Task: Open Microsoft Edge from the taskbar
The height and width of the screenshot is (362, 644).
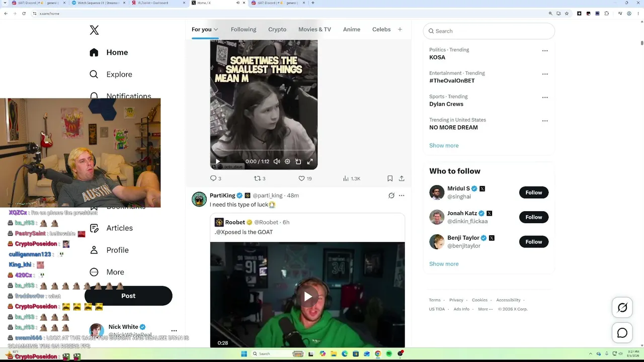Action: [345, 354]
